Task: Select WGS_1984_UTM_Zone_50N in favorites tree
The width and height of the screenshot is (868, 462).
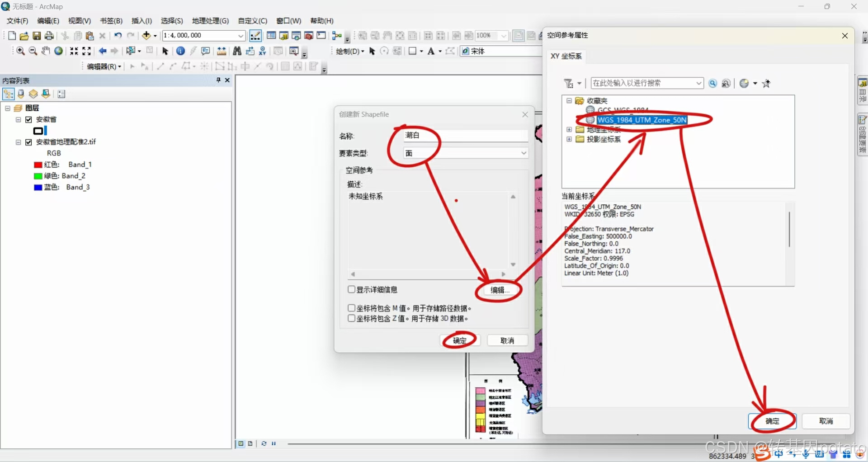Action: click(642, 120)
